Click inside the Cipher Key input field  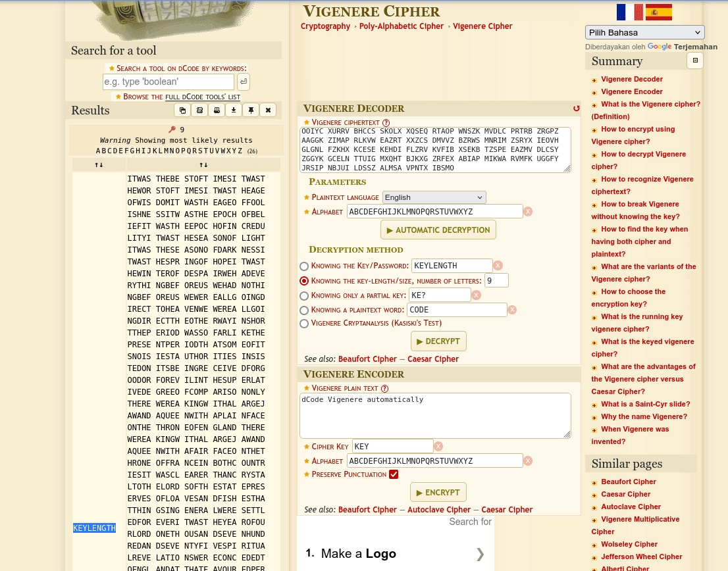pyautogui.click(x=392, y=446)
